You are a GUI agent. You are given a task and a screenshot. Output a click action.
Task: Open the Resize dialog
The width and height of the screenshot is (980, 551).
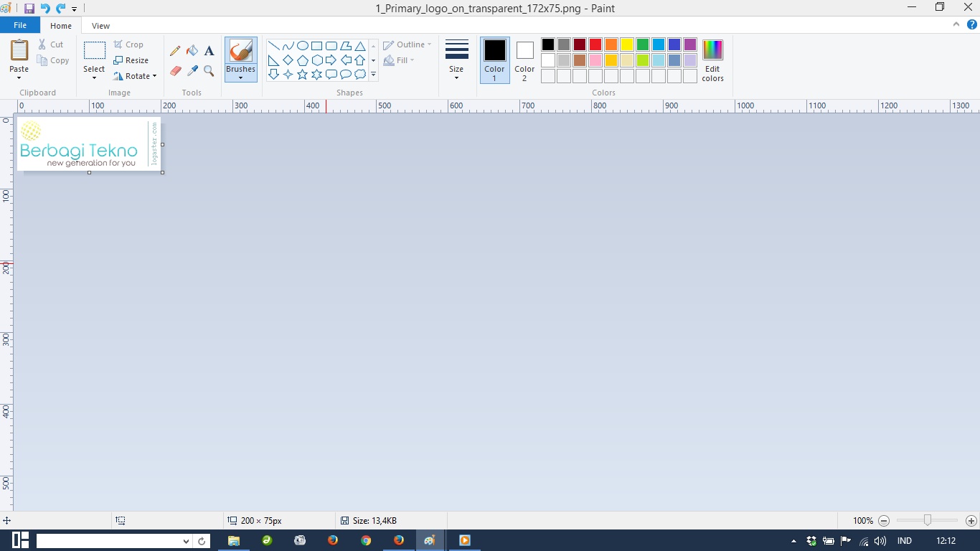pyautogui.click(x=131, y=60)
